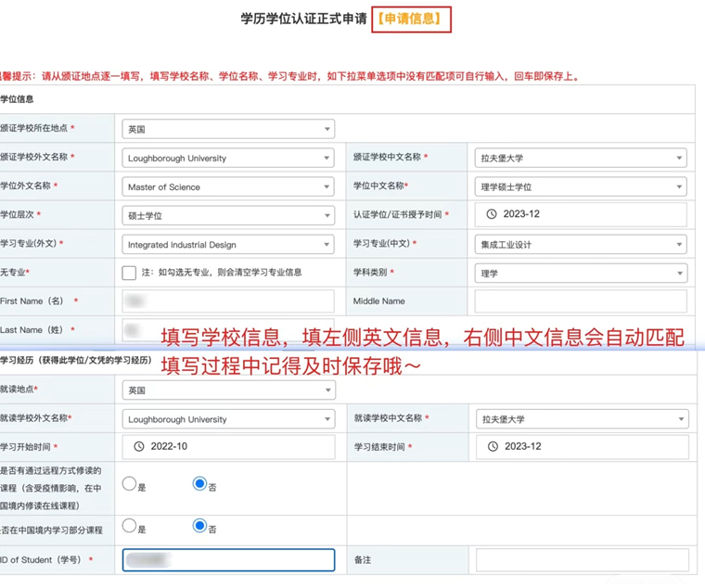Open the 就读学校外文名称 dropdown
Viewport: 705px width, 588px height.
click(228, 418)
